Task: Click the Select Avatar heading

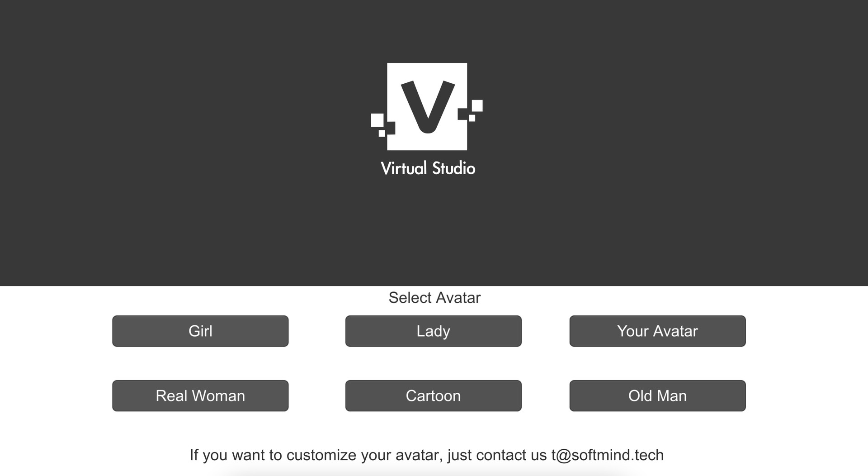Action: (x=434, y=298)
